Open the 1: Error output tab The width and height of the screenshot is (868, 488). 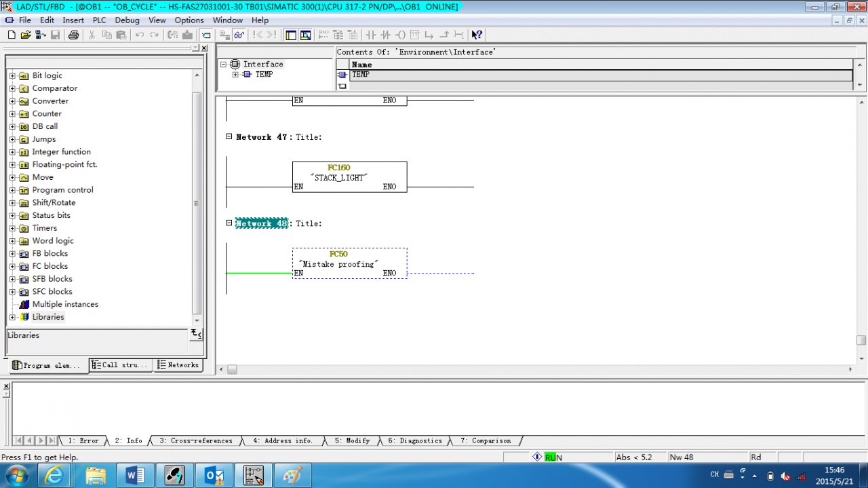click(x=83, y=440)
